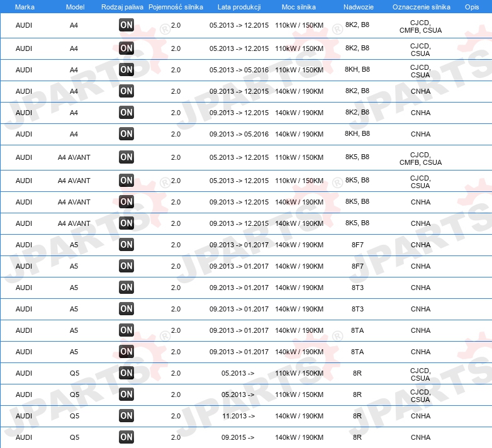
Task: Click the ON diesel icon in the A4 8K2 CMFB row
Action: [126, 25]
